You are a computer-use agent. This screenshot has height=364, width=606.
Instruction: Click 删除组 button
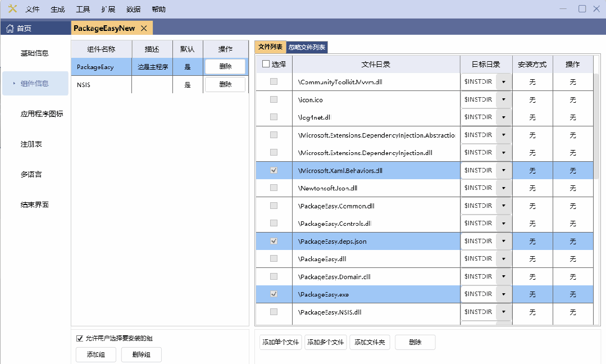pyautogui.click(x=141, y=354)
